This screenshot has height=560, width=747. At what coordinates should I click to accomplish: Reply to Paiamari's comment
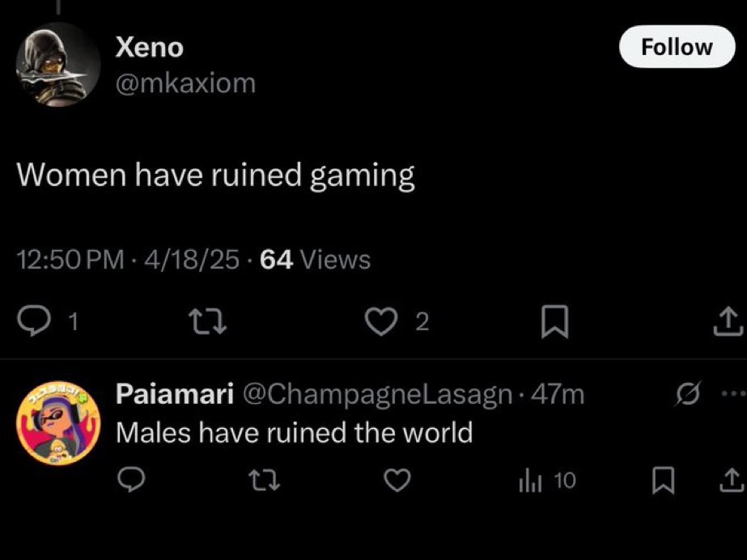click(x=129, y=481)
